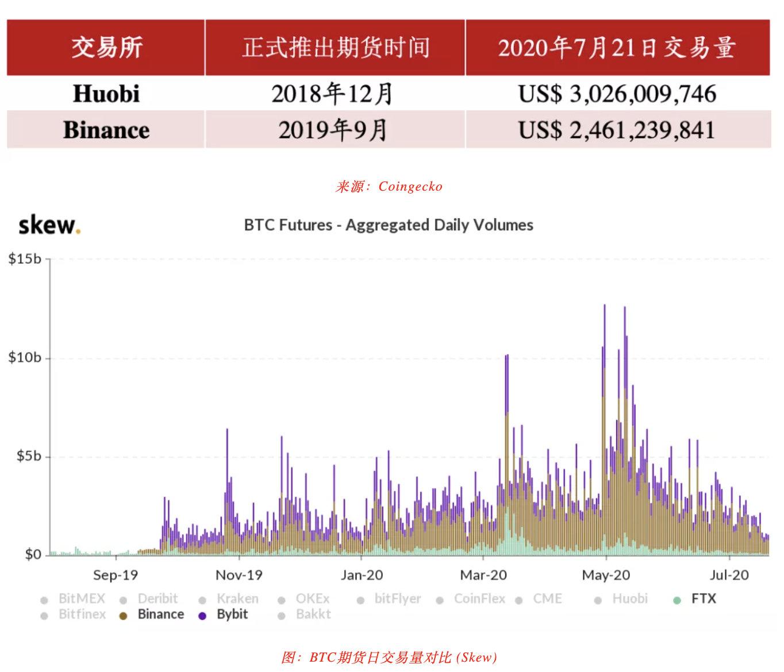Click the $0 y-axis label
The image size is (784, 672).
click(33, 555)
